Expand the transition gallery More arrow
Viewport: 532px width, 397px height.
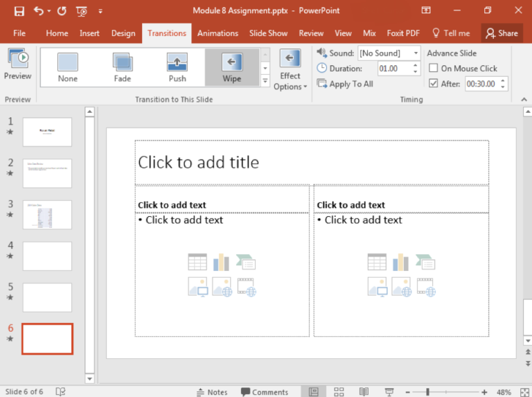(265, 81)
